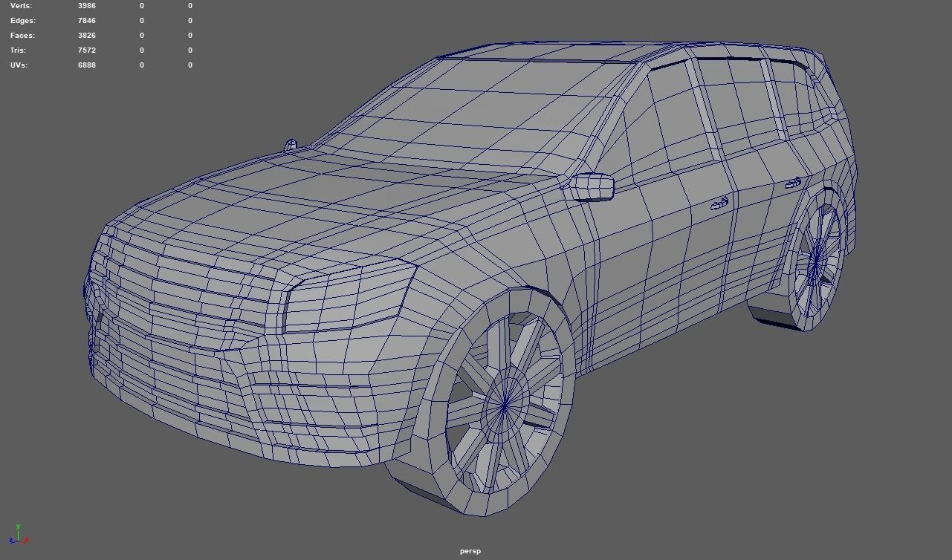The width and height of the screenshot is (952, 560).
Task: Select the rear wheel of the car
Action: click(816, 260)
